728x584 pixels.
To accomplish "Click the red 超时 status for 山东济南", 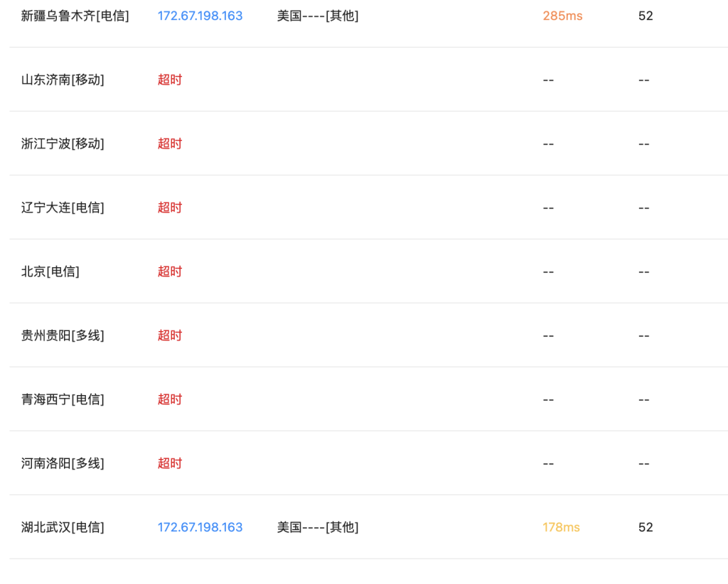I will tap(170, 80).
